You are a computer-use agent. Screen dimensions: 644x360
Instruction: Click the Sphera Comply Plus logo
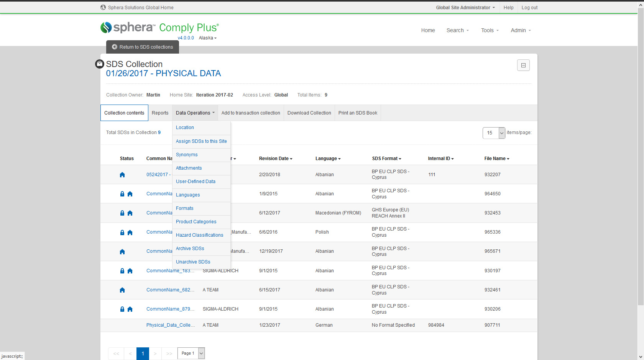point(159,28)
